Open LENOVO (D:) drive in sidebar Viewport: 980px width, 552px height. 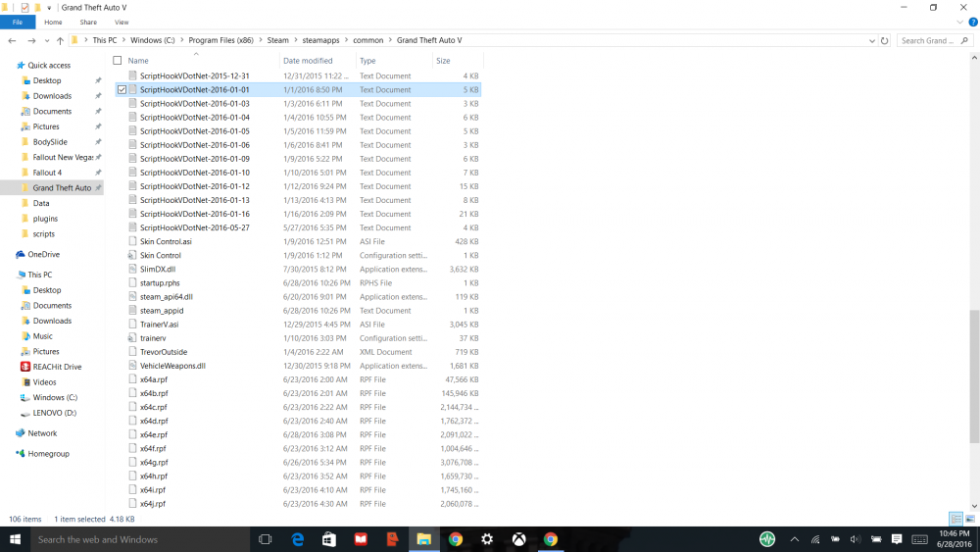click(x=54, y=413)
